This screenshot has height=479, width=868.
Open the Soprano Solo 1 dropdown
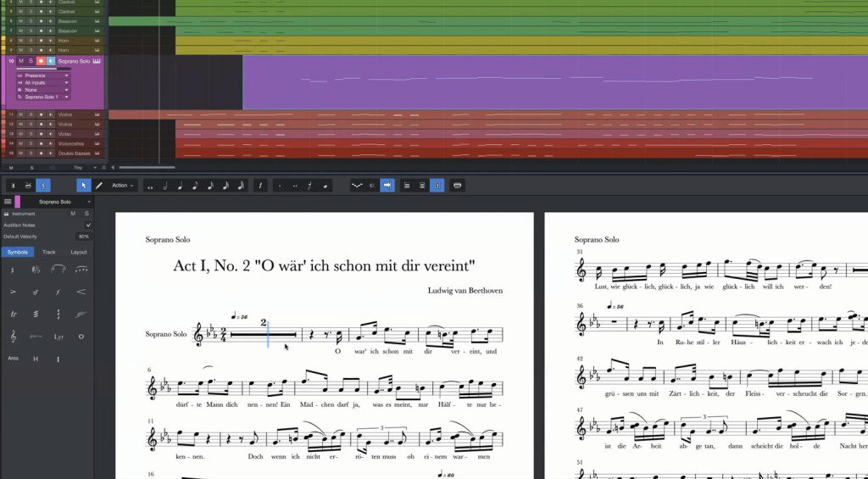(42, 97)
